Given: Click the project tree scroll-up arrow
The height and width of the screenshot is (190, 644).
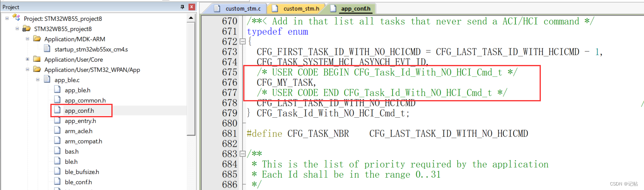Looking at the screenshot, I should 191,18.
